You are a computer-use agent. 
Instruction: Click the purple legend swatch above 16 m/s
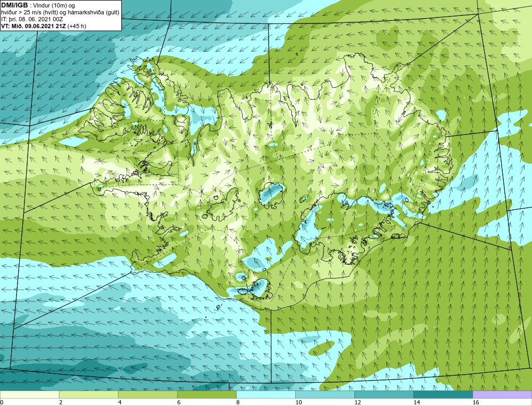(502, 394)
